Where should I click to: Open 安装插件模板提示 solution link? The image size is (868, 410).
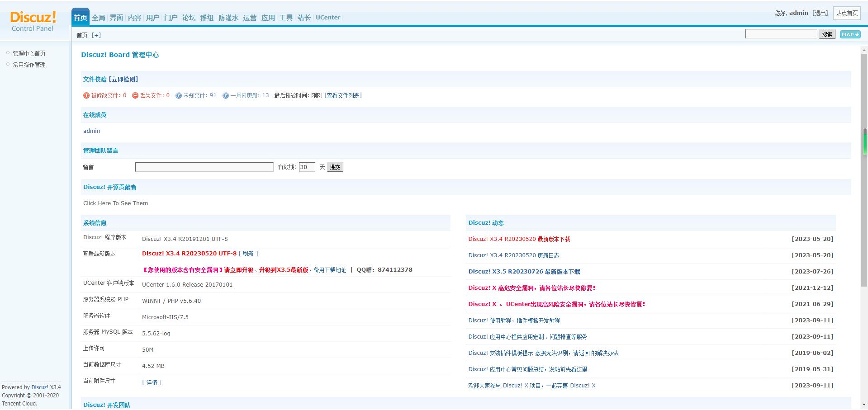click(543, 353)
